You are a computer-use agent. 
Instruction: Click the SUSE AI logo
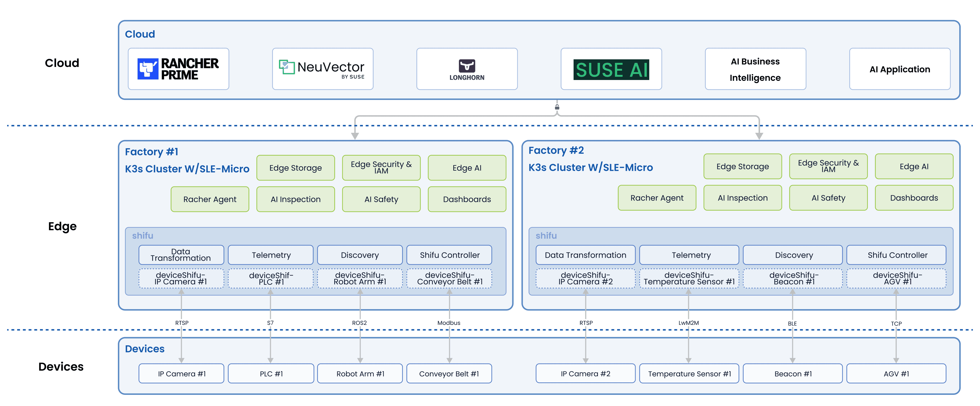click(611, 70)
